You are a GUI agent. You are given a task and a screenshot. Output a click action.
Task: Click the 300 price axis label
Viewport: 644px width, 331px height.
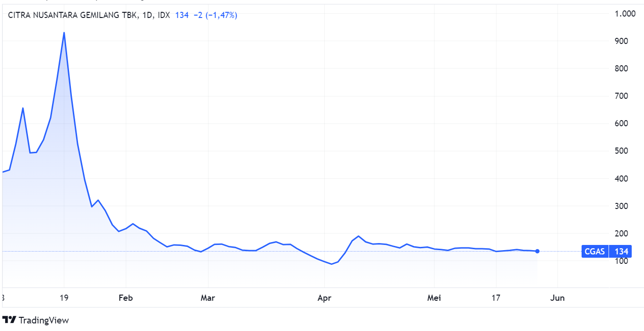click(621, 206)
